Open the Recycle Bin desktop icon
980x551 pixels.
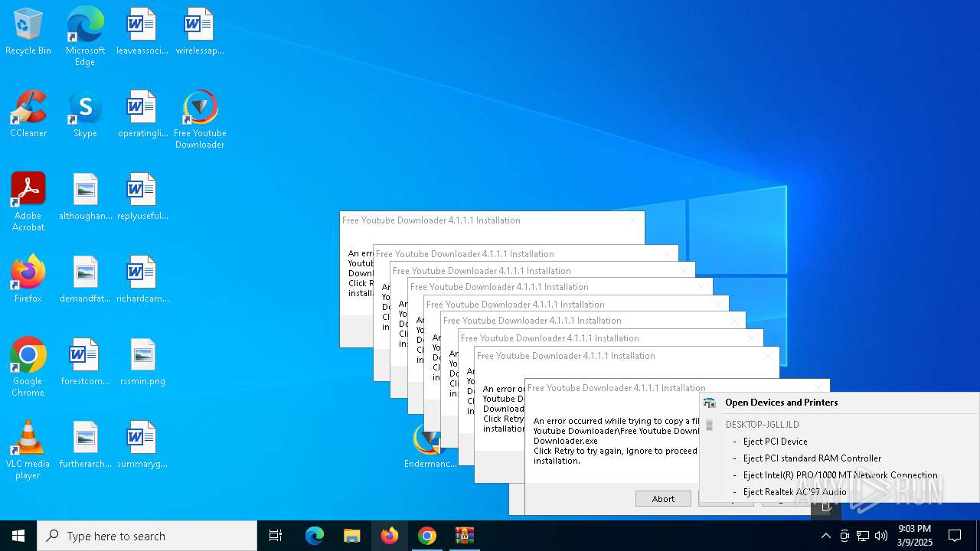point(28,32)
